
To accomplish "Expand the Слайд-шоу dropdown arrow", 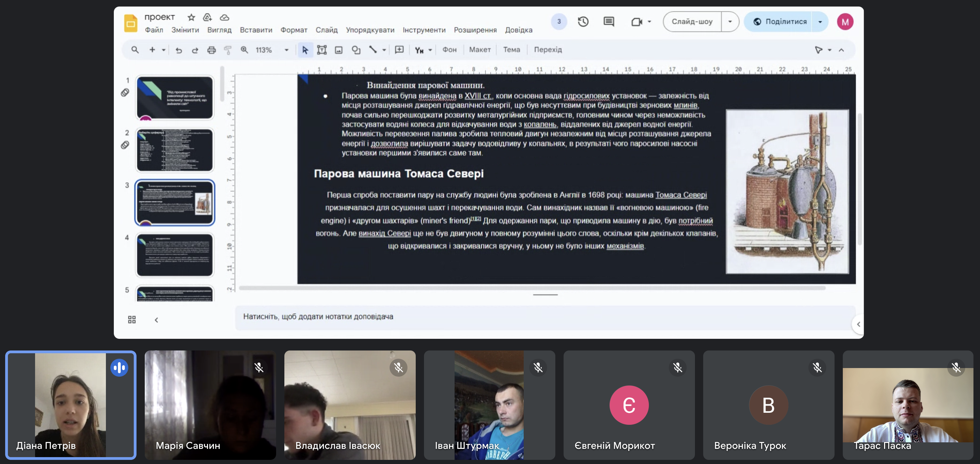I will click(x=730, y=22).
